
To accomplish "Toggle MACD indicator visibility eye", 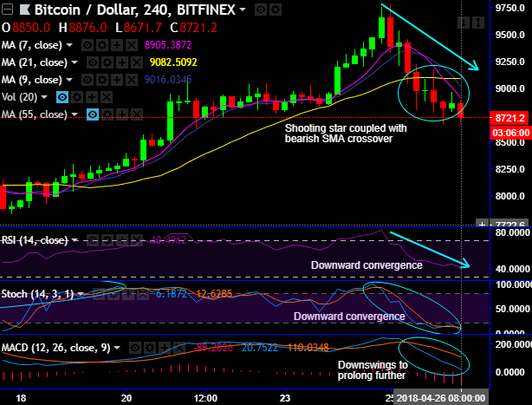I will [135, 348].
